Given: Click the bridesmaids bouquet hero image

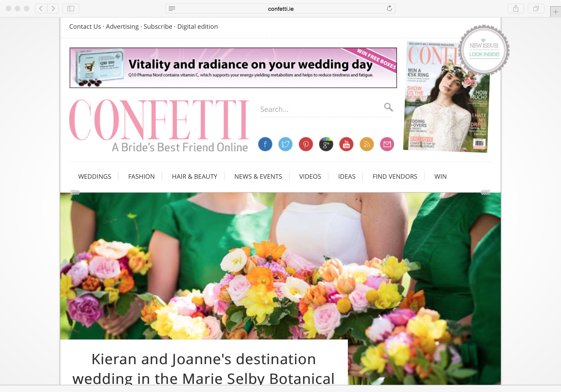Looking at the screenshot, I should pos(280,266).
